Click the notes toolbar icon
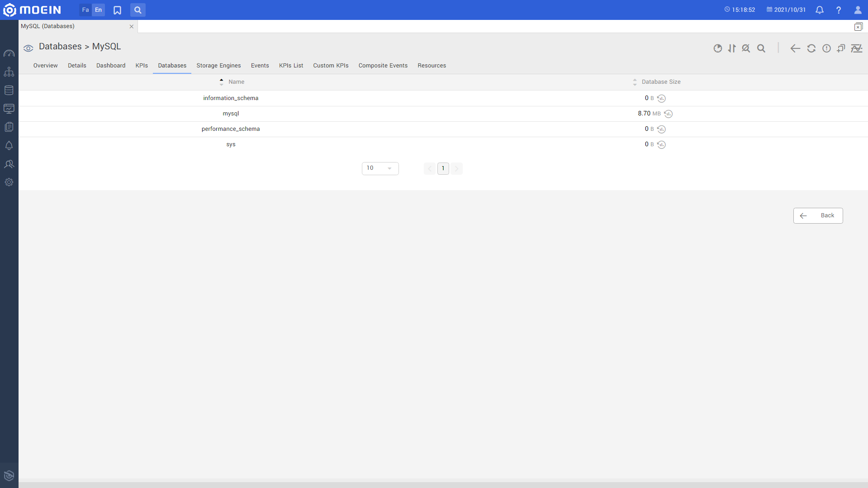 pos(841,48)
